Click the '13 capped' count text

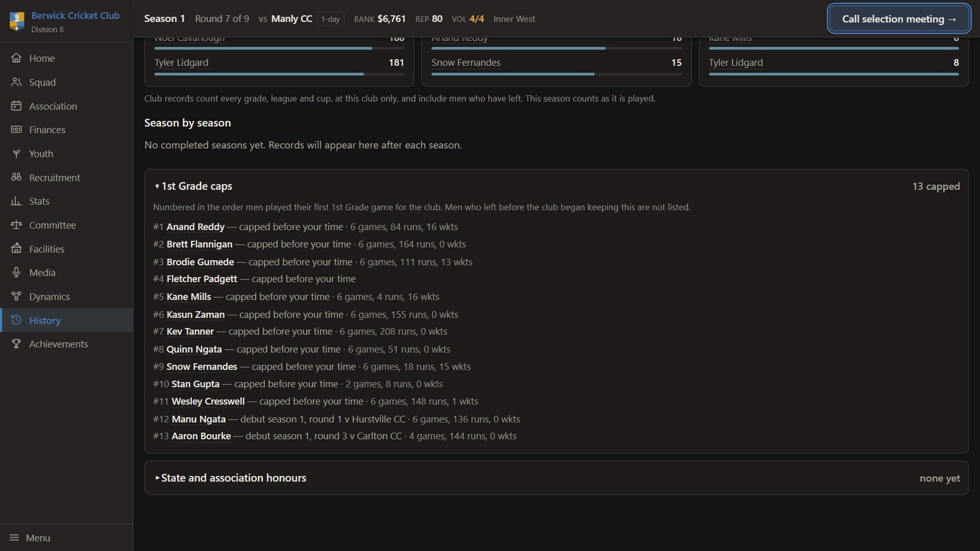tap(936, 187)
